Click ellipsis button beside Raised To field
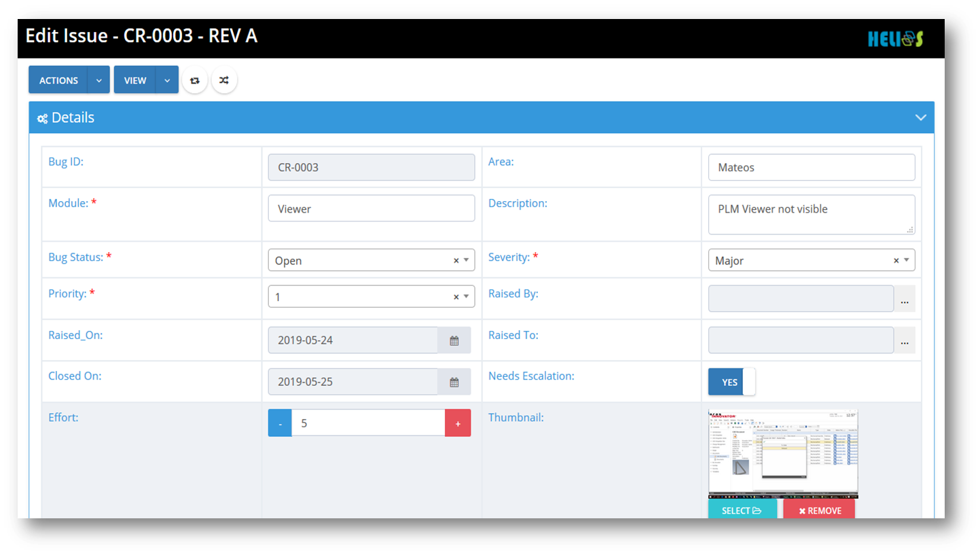 click(x=904, y=340)
